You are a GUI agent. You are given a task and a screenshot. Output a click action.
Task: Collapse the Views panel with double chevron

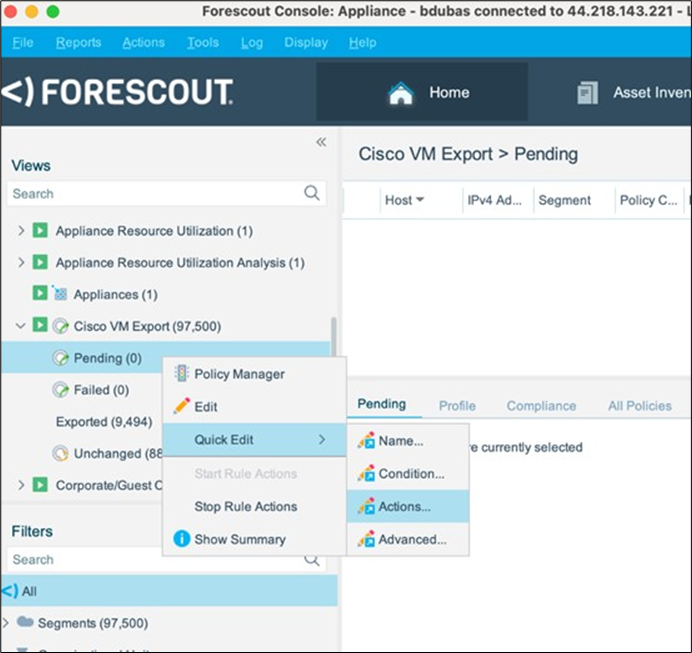[321, 142]
